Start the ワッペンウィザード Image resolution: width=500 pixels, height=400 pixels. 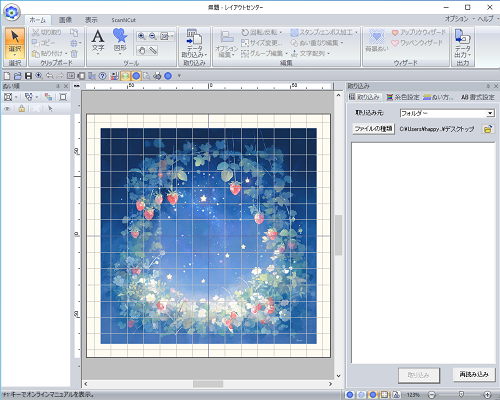(417, 43)
